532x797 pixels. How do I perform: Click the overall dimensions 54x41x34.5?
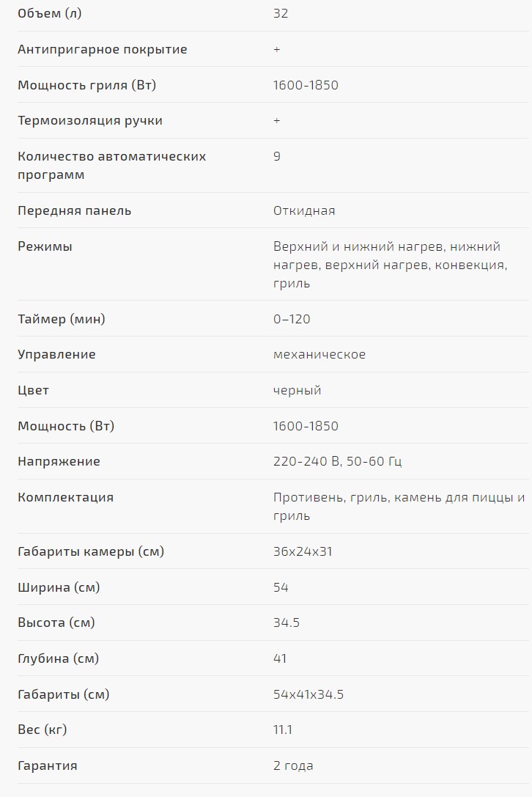click(x=309, y=694)
